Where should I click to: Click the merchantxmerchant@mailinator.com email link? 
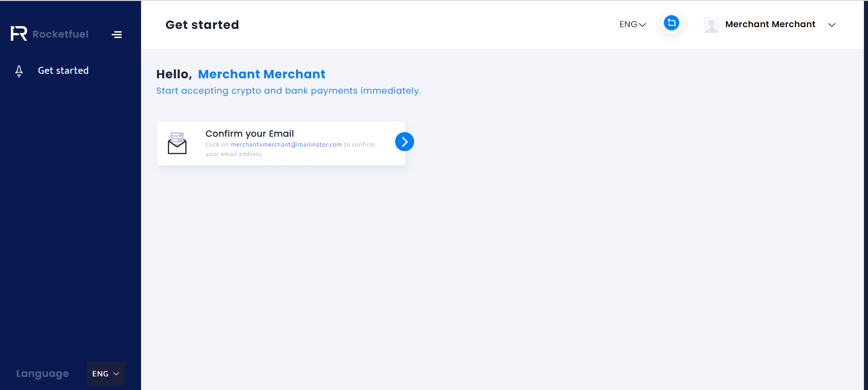pos(286,145)
